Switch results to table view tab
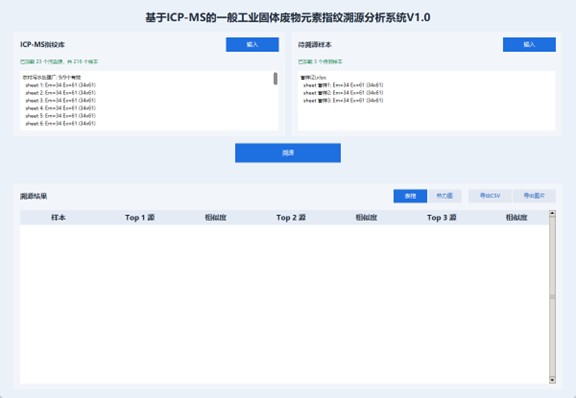Viewport: 576px width, 398px height. pos(410,196)
